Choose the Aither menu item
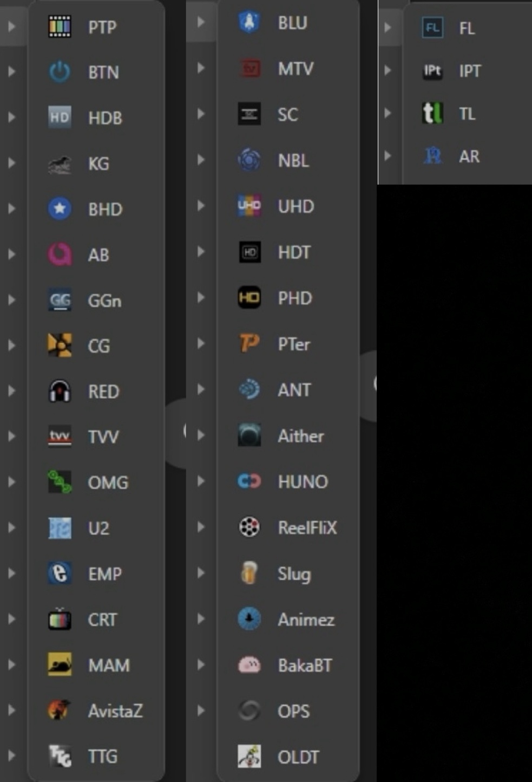The height and width of the screenshot is (782, 532). (300, 436)
